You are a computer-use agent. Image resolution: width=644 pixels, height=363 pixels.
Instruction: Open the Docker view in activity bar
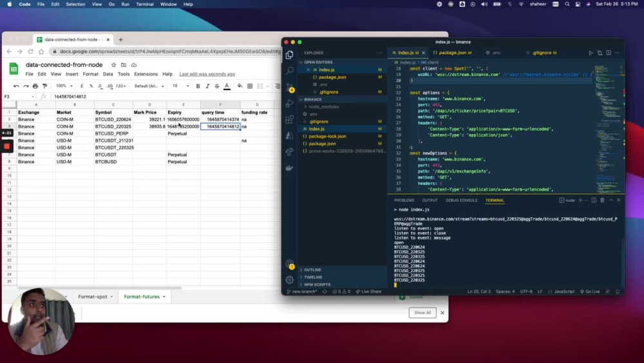pos(290,168)
